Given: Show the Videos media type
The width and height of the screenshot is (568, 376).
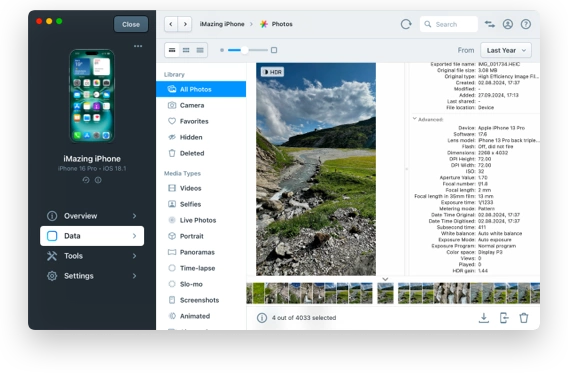Looking at the screenshot, I should (x=201, y=188).
